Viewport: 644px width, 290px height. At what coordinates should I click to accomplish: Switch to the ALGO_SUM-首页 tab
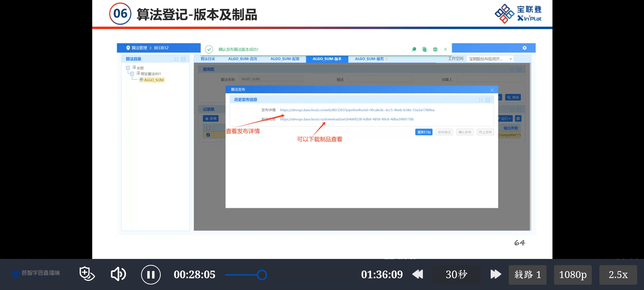(x=242, y=59)
